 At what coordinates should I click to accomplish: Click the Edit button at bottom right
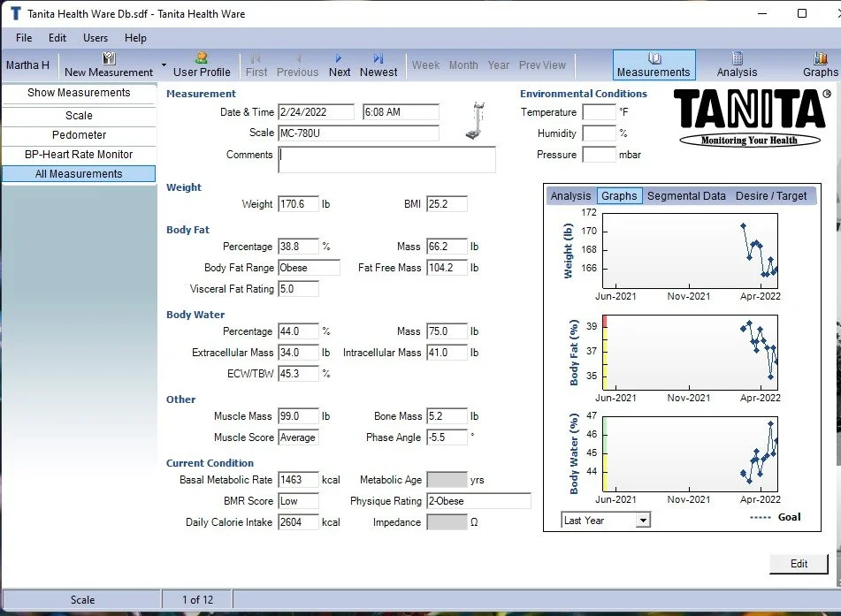[x=799, y=564]
